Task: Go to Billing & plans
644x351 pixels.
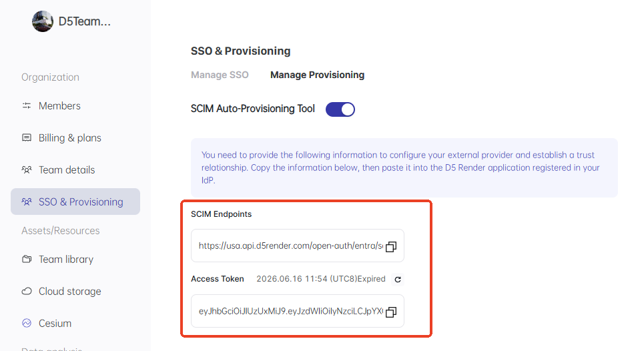Action: pos(70,138)
